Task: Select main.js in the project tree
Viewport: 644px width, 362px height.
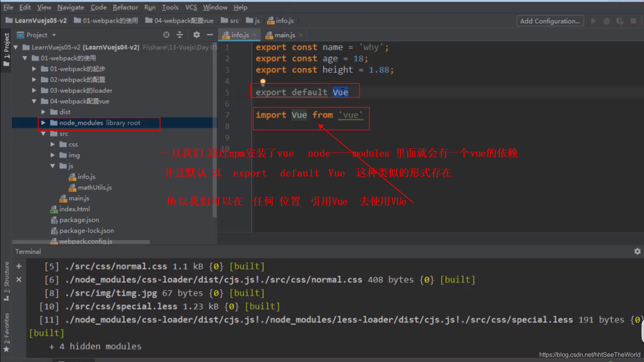Action: pyautogui.click(x=74, y=198)
